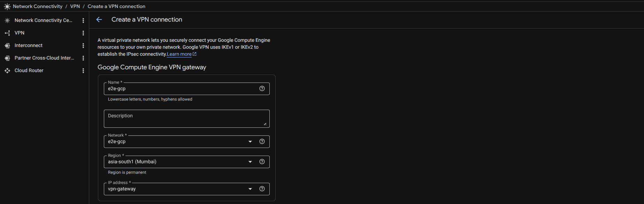Go to VPN breadcrumb link
Image resolution: width=644 pixels, height=204 pixels.
(x=75, y=6)
